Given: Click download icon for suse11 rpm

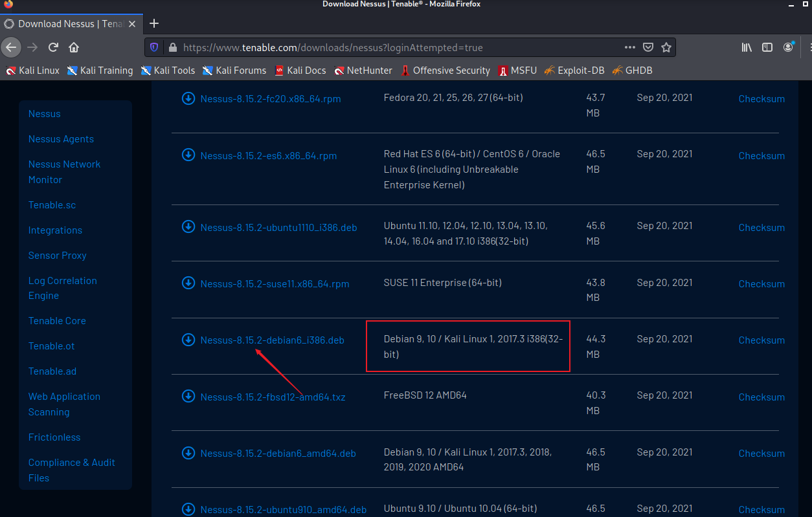Looking at the screenshot, I should 188,283.
